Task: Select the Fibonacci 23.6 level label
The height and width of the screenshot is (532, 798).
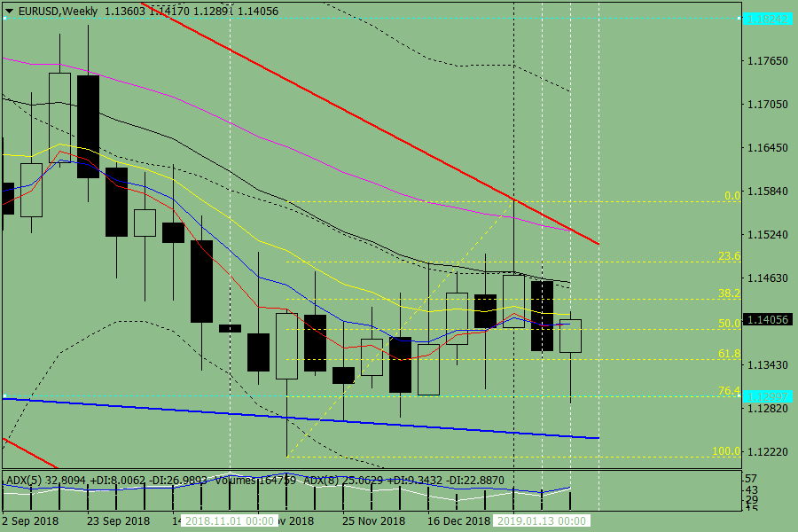Action: pos(730,256)
